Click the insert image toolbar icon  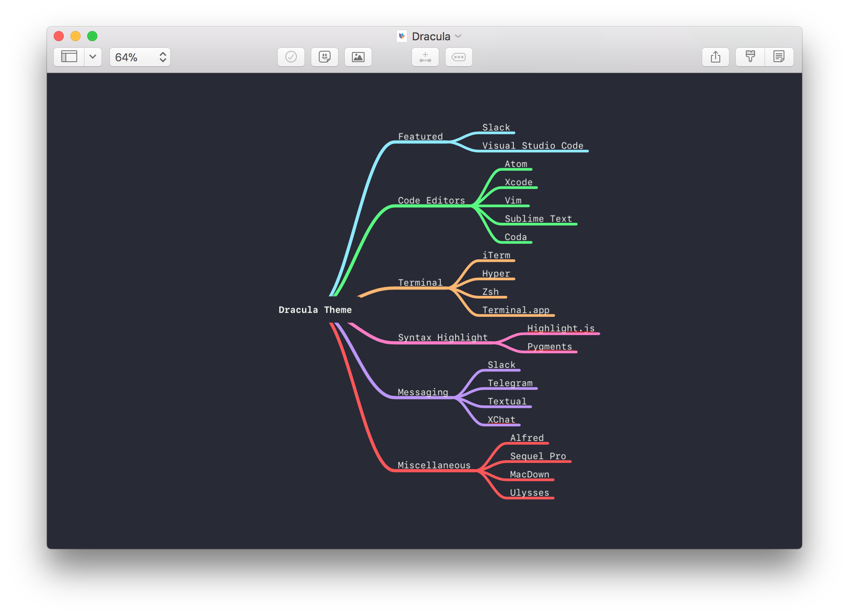coord(358,57)
